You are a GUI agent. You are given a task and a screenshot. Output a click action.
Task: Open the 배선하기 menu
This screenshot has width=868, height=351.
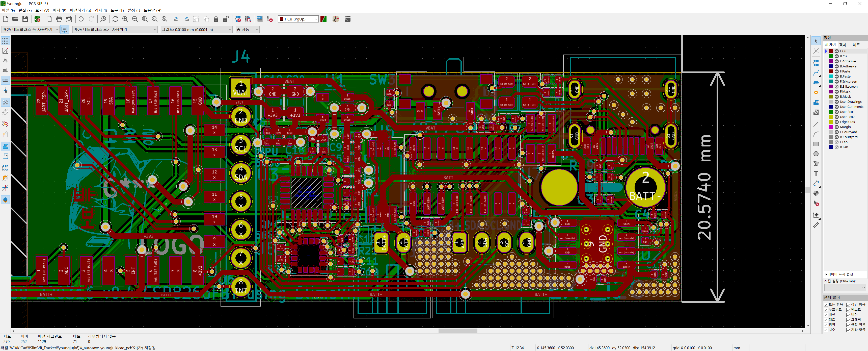click(80, 10)
